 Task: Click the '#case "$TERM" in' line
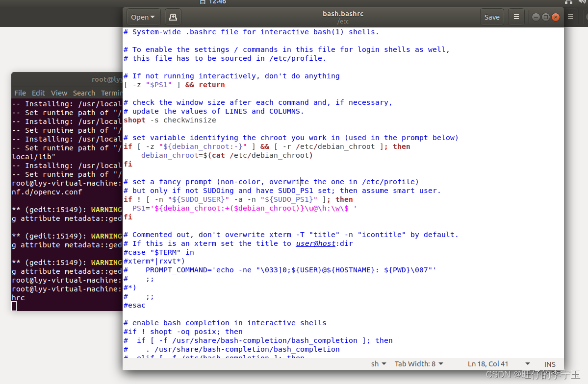pos(159,253)
